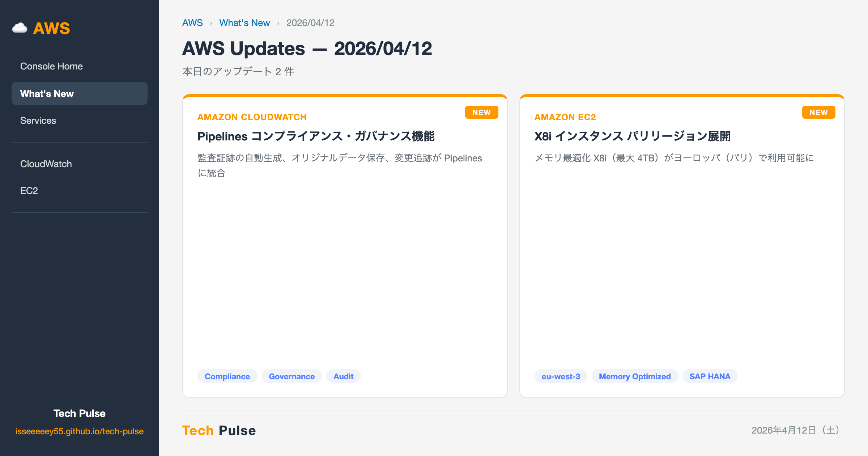Select the Compliance tag
868x456 pixels.
point(227,376)
